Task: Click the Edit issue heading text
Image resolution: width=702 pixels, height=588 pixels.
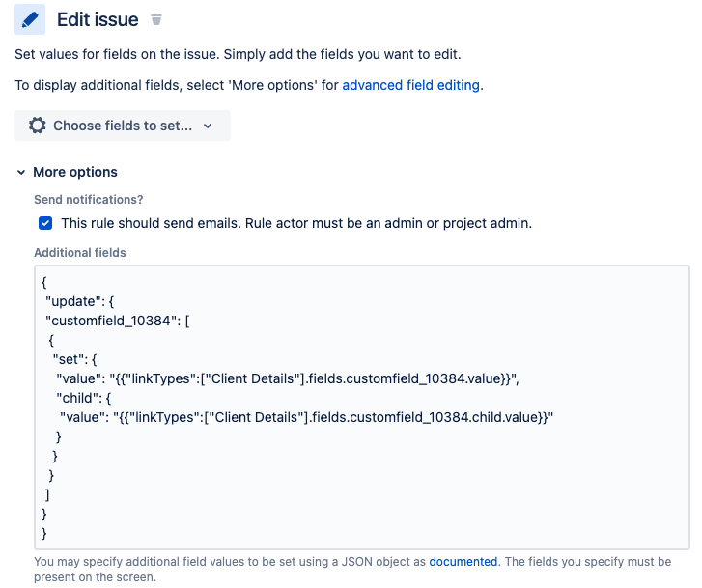Action: point(98,19)
